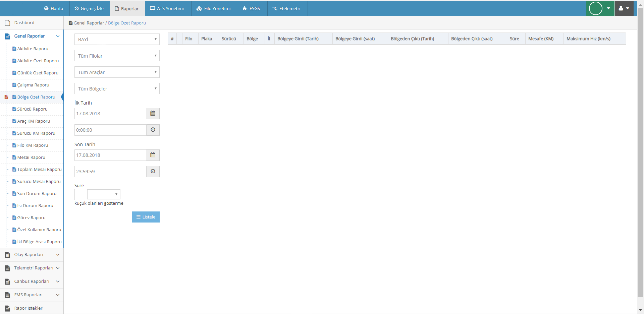Open the Tüm Filolar dropdown

tap(117, 56)
